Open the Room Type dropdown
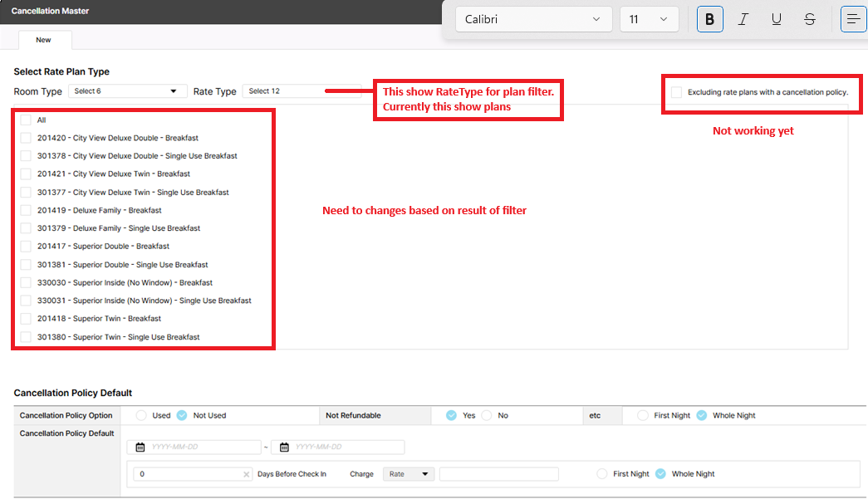Screen dimensions: 868x499 point(126,91)
